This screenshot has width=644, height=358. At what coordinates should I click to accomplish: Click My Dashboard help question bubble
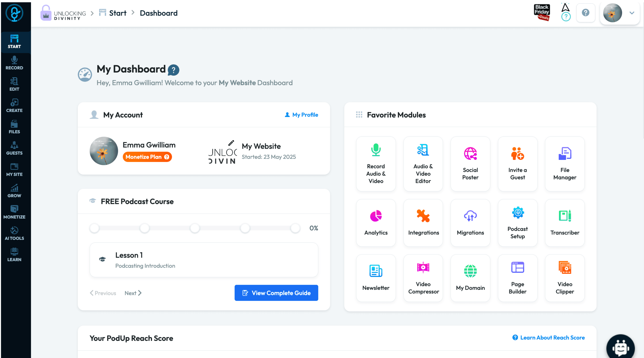click(173, 70)
